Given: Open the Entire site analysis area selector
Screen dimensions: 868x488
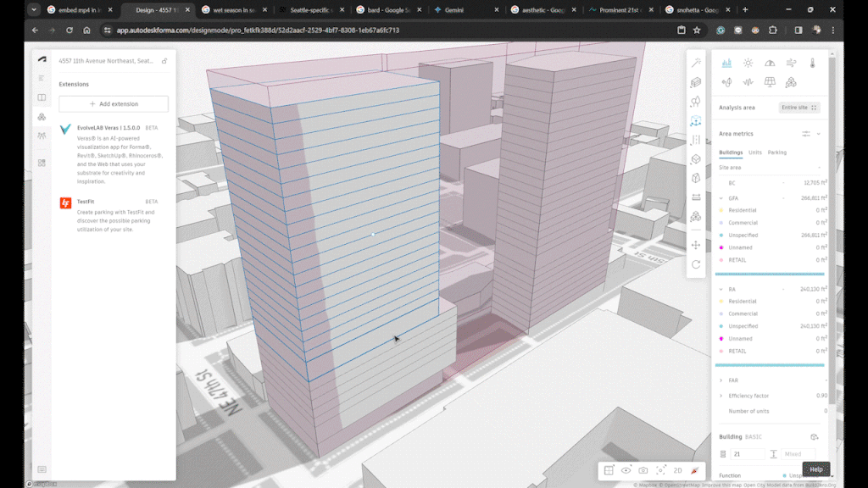Looking at the screenshot, I should (x=799, y=108).
